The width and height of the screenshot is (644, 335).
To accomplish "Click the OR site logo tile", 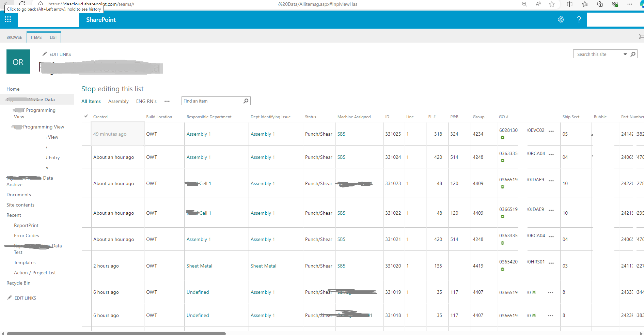I will click(18, 62).
